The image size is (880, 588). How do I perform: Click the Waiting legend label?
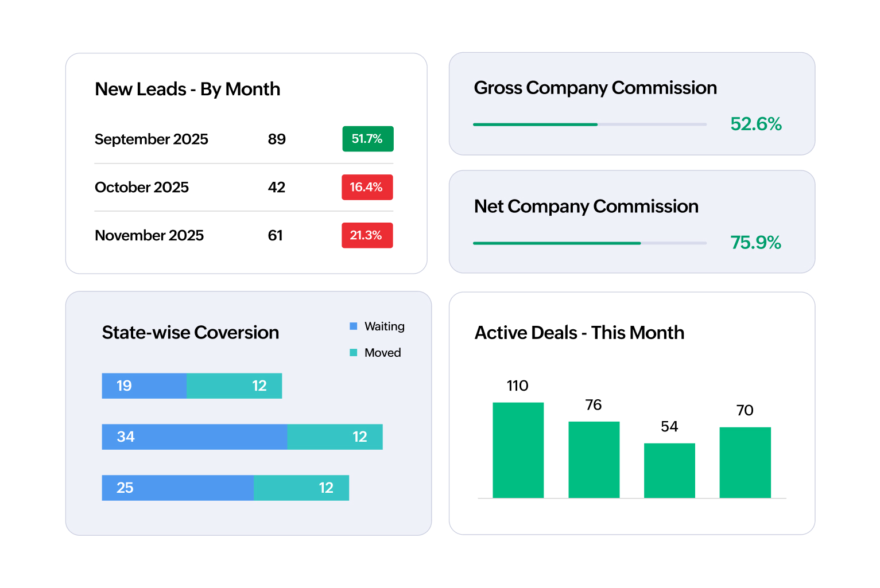pyautogui.click(x=385, y=326)
